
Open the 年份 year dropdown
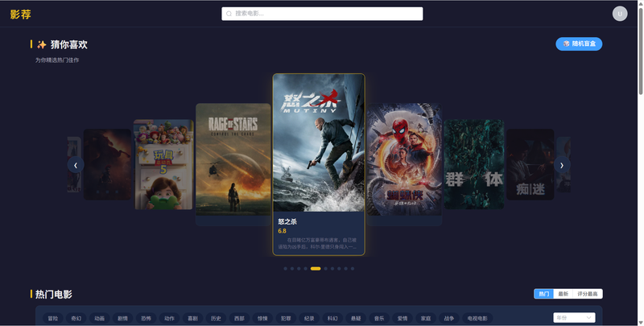574,318
